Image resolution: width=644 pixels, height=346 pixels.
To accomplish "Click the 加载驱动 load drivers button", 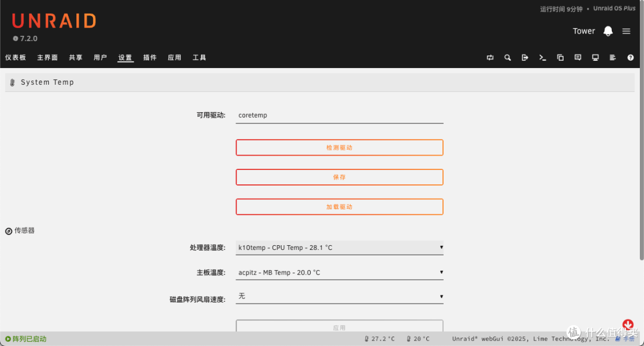I will (x=339, y=206).
